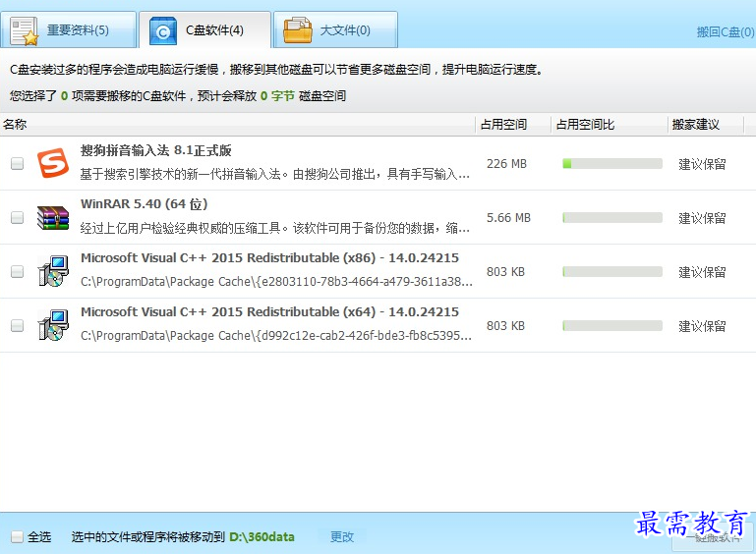Screen dimensions: 756x554
Task: Click the 搬家建议 column header
Action: tap(706, 125)
